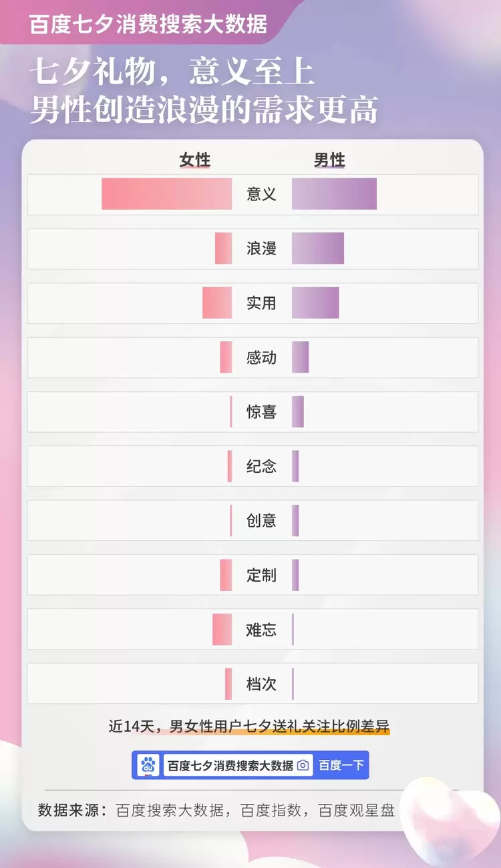Image resolution: width=501 pixels, height=868 pixels.
Task: Click the purple male bar for 意义
Action: pyautogui.click(x=334, y=194)
